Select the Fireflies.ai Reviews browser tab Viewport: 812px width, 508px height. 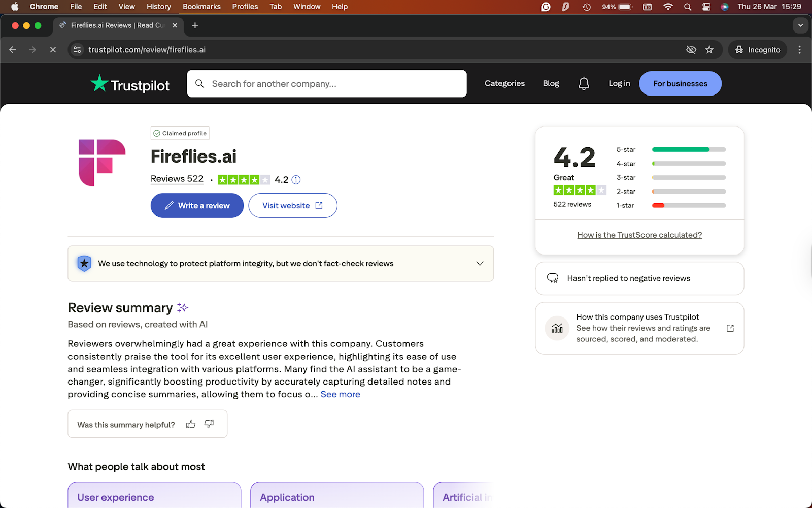point(118,25)
